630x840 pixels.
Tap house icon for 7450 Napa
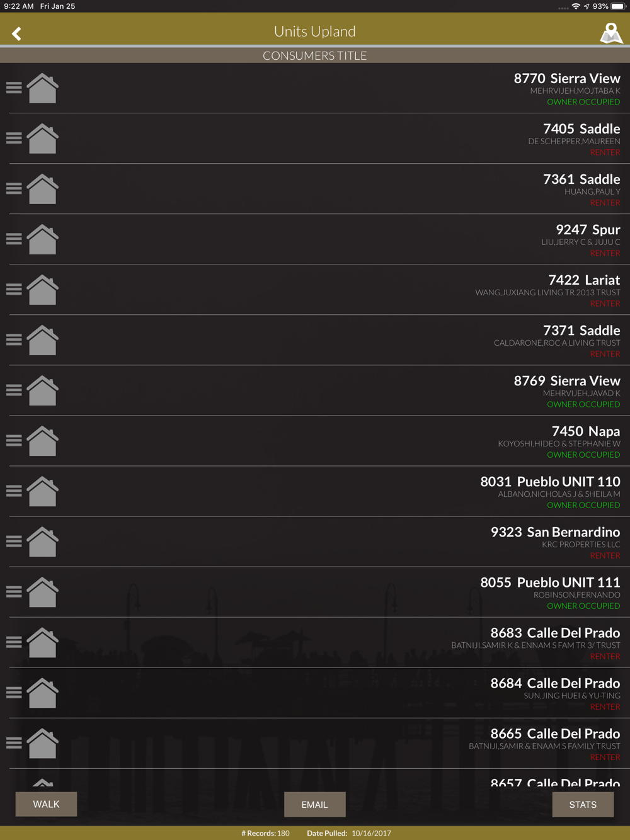coord(43,441)
